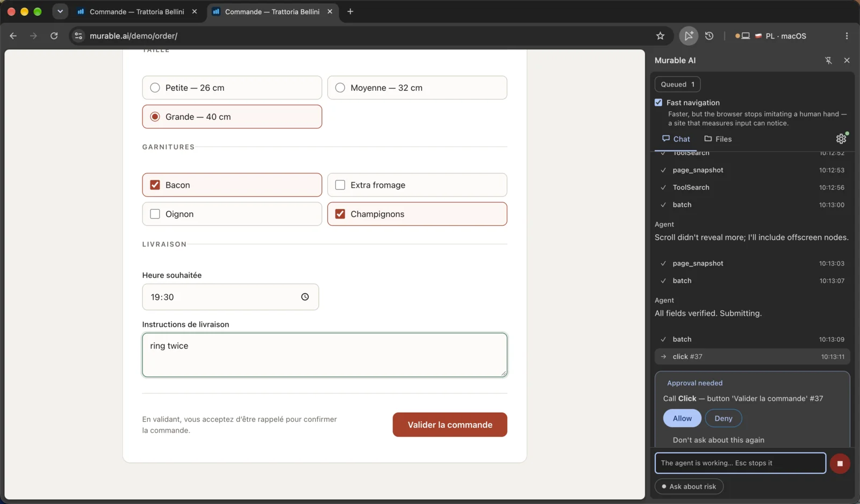Open the batch entry at 10:13:07

[x=752, y=280]
